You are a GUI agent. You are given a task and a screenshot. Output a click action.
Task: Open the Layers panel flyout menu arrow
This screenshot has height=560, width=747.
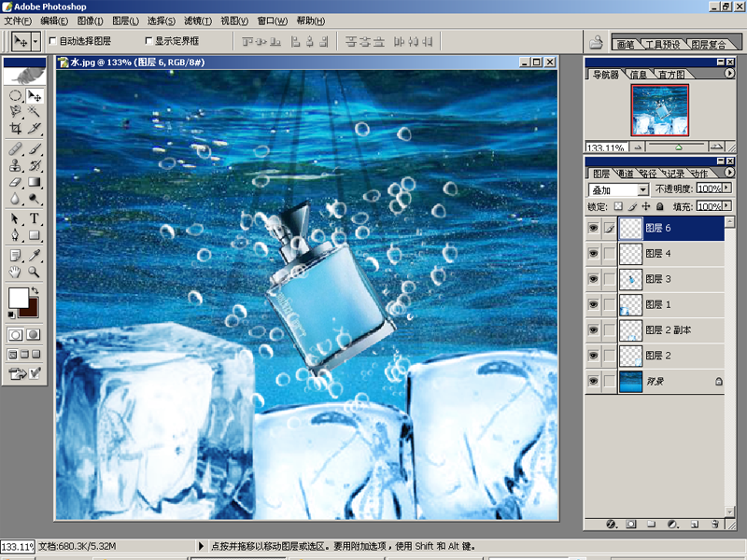coord(729,172)
